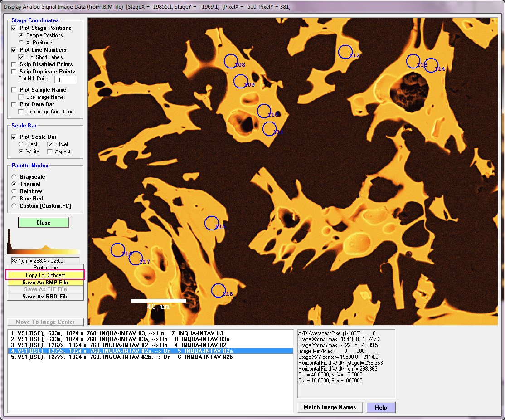The image size is (505, 420).
Task: Choose the All Positions radio option
Action: click(x=21, y=43)
